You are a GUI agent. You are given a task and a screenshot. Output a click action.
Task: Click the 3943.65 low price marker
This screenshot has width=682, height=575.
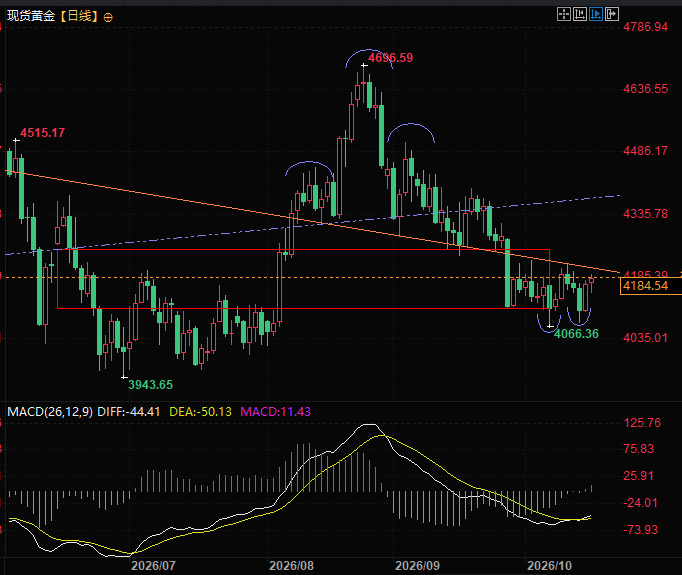[x=150, y=384]
